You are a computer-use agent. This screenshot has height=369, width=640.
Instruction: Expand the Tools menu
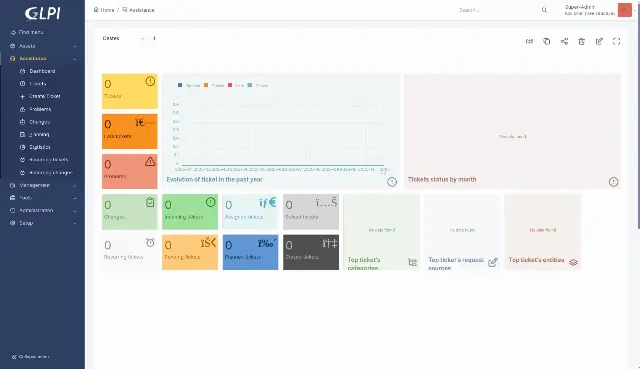42,198
